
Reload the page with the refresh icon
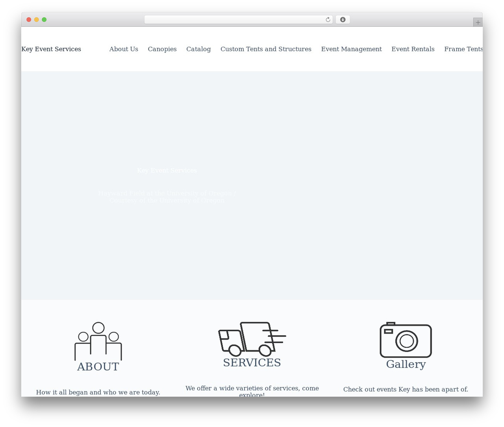328,20
